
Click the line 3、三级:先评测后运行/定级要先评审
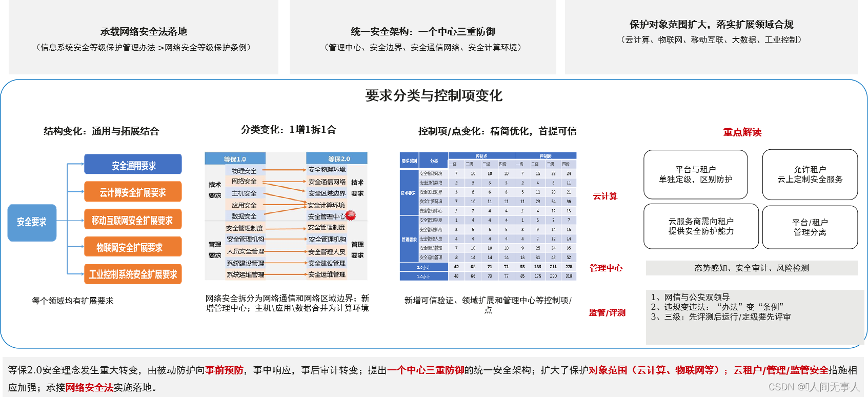pyautogui.click(x=721, y=316)
